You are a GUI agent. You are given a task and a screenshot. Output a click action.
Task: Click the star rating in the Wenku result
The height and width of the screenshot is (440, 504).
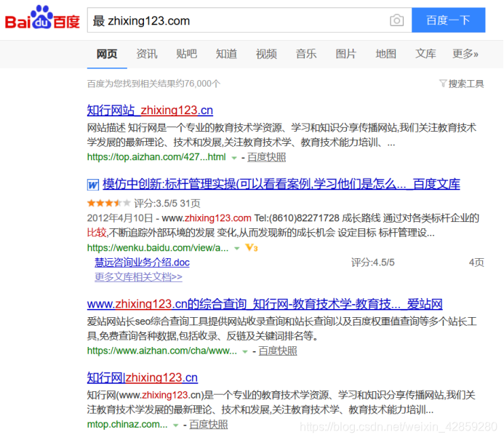click(x=109, y=203)
